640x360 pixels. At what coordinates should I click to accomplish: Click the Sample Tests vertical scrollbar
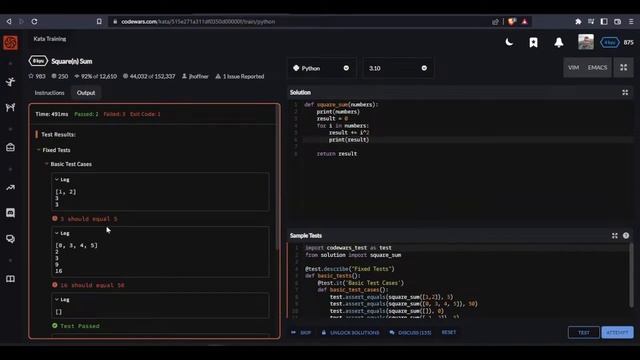[631, 276]
